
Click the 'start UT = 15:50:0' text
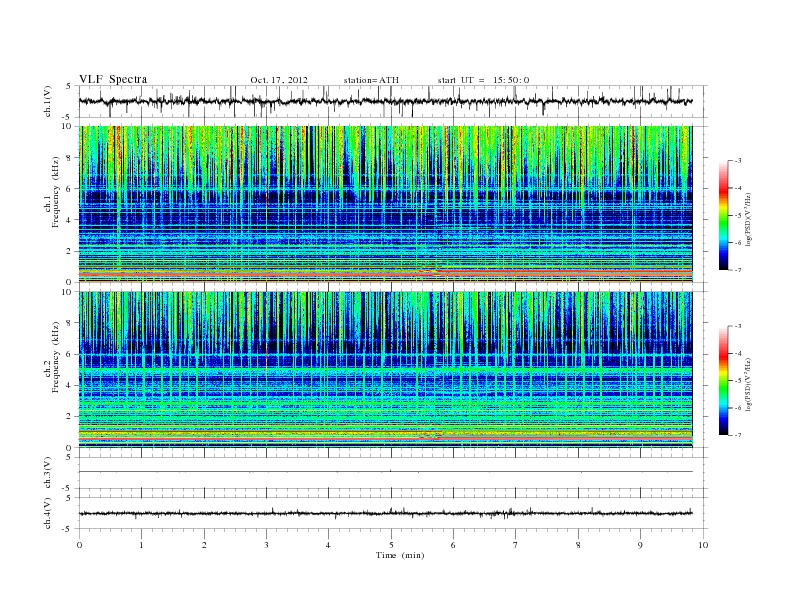click(483, 80)
